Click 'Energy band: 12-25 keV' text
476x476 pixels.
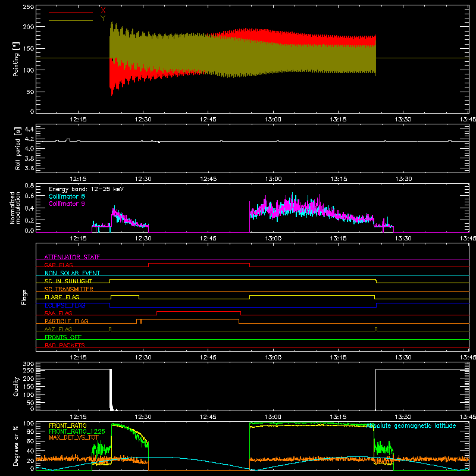[86, 189]
